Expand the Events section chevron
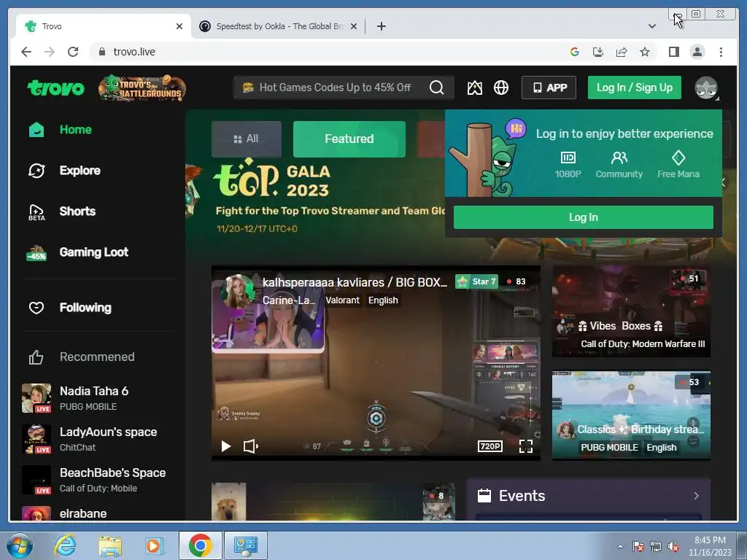This screenshot has height=560, width=747. (696, 496)
